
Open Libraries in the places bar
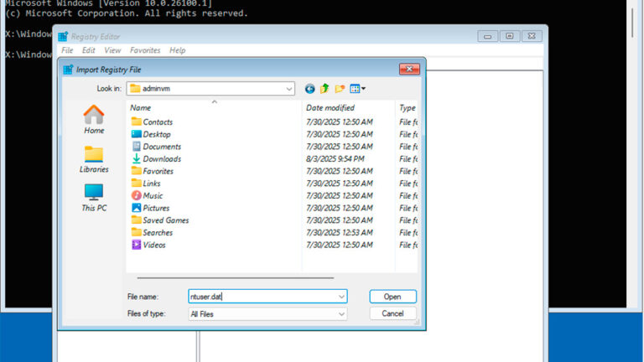coord(94,159)
